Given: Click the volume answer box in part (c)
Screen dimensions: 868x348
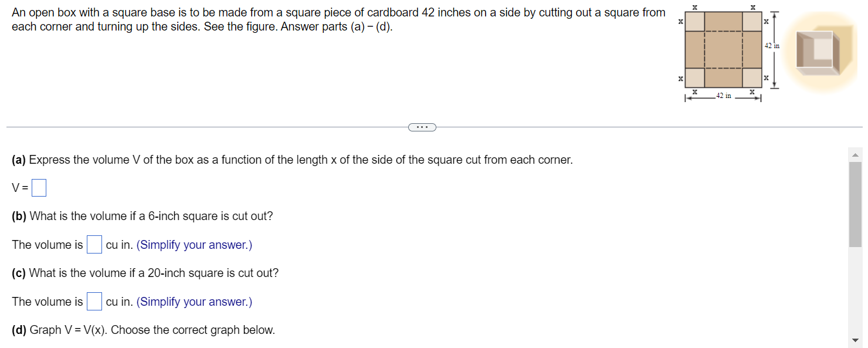Looking at the screenshot, I should coord(94,300).
